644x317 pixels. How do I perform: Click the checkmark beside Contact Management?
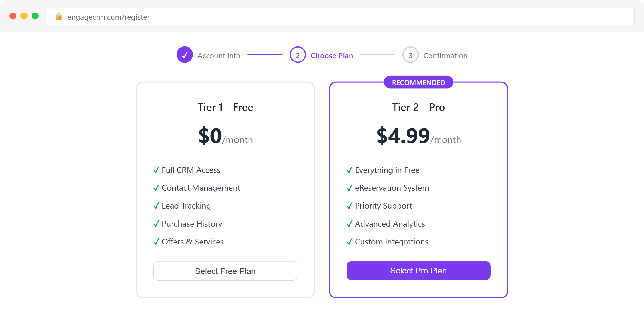[156, 188]
